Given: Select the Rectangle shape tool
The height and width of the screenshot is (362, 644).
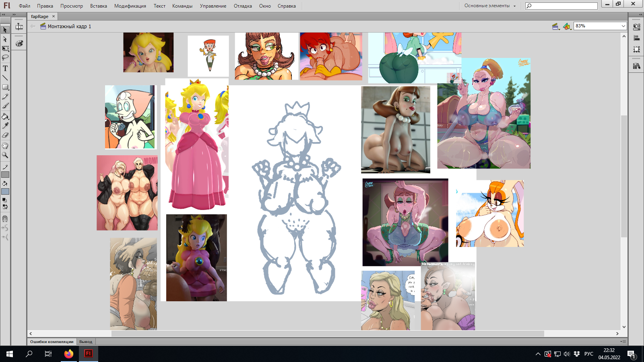Looking at the screenshot, I should click(x=5, y=87).
